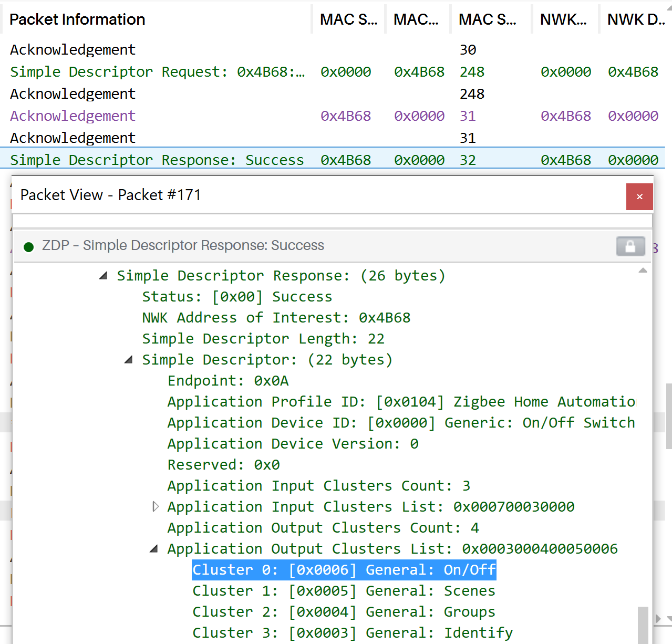The width and height of the screenshot is (672, 644).
Task: Click the Application Profile ID field line
Action: (x=401, y=402)
